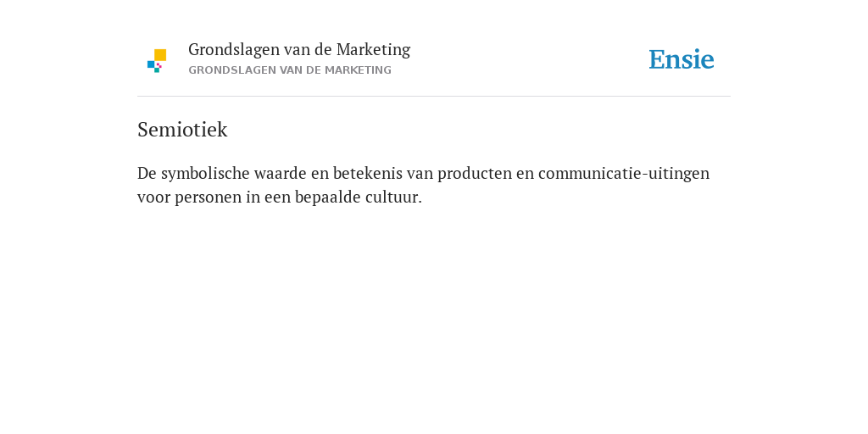Click the small pink square in the logo

click(159, 65)
